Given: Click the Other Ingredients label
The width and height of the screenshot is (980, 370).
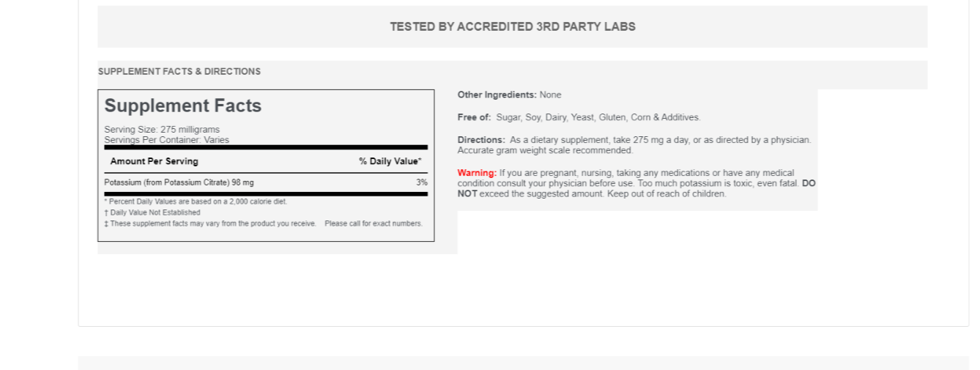Looking at the screenshot, I should (497, 95).
